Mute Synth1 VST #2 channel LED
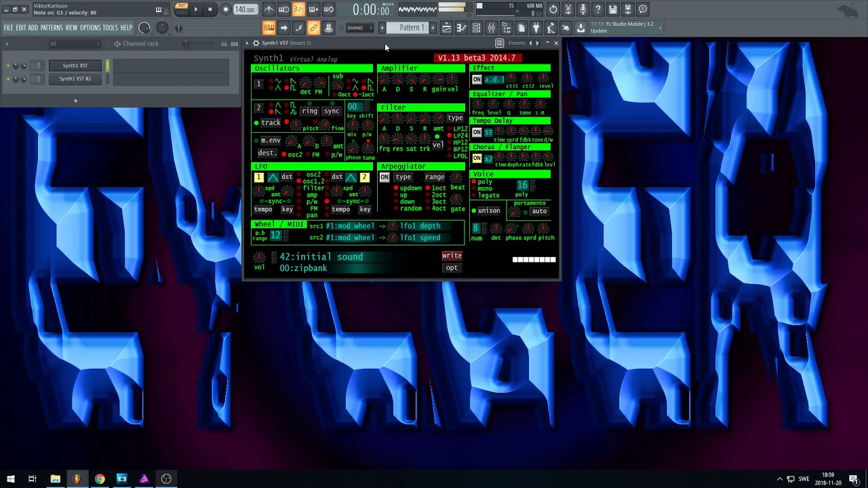Image resolution: width=868 pixels, height=488 pixels. point(8,79)
